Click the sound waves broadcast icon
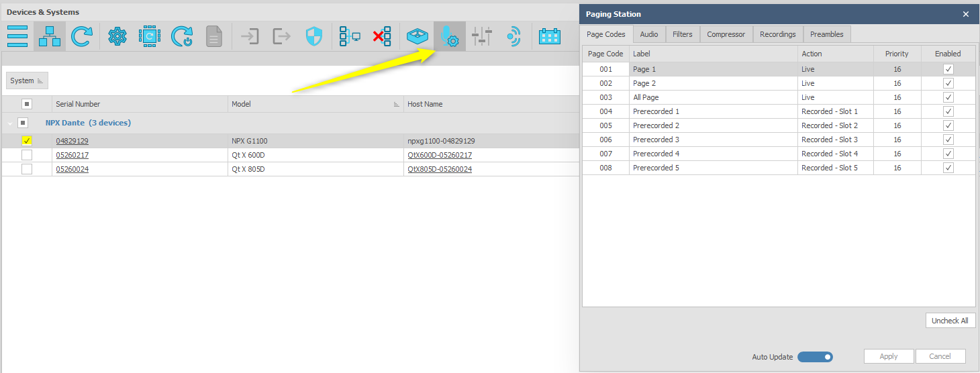The height and width of the screenshot is (373, 980). [x=513, y=36]
